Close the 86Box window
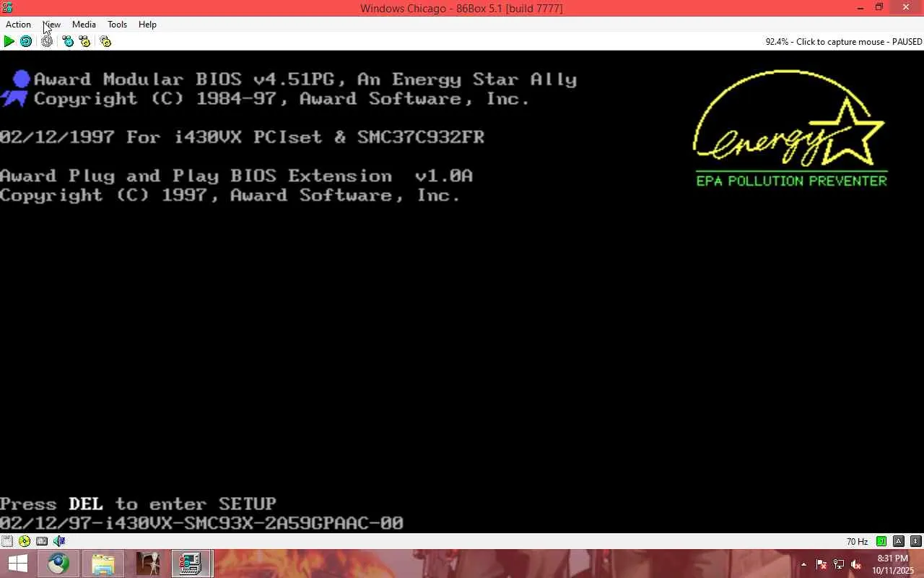The image size is (924, 578). coord(907,7)
